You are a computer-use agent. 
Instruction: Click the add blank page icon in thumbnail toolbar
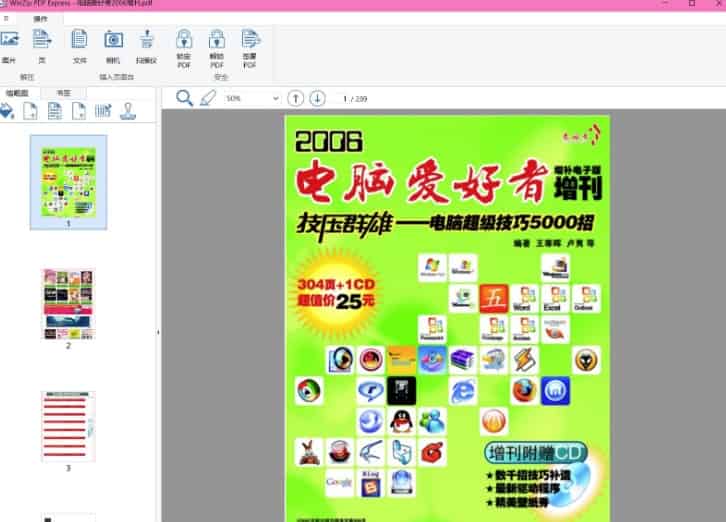31,111
